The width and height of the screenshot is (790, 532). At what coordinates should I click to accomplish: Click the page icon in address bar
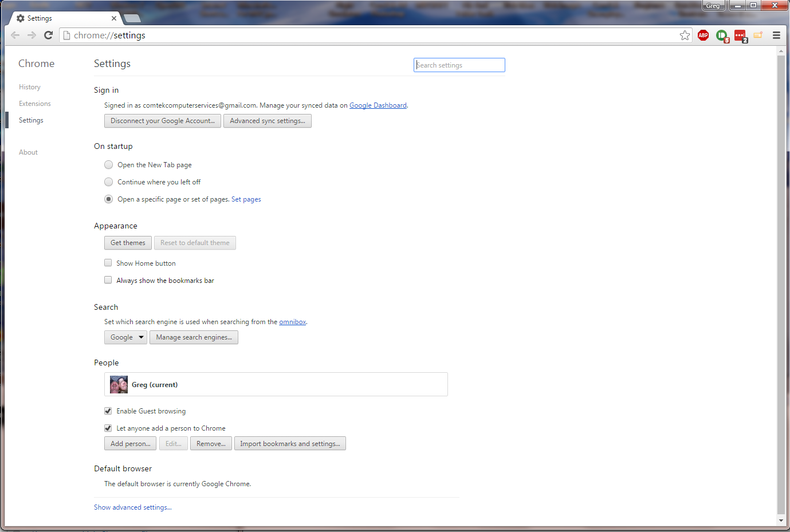click(66, 36)
